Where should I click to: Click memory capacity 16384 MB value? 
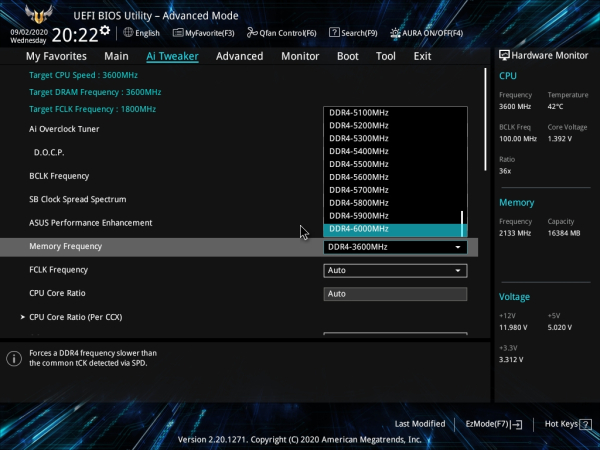(x=564, y=233)
